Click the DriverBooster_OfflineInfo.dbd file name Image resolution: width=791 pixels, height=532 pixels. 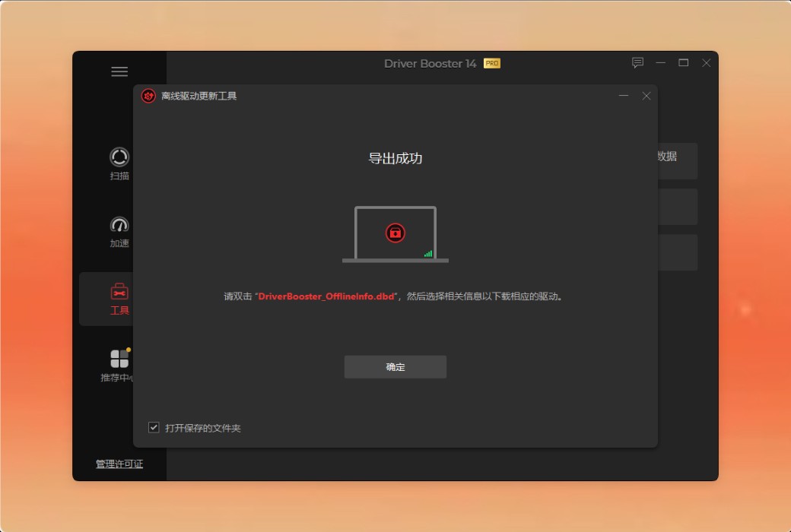[x=326, y=296]
